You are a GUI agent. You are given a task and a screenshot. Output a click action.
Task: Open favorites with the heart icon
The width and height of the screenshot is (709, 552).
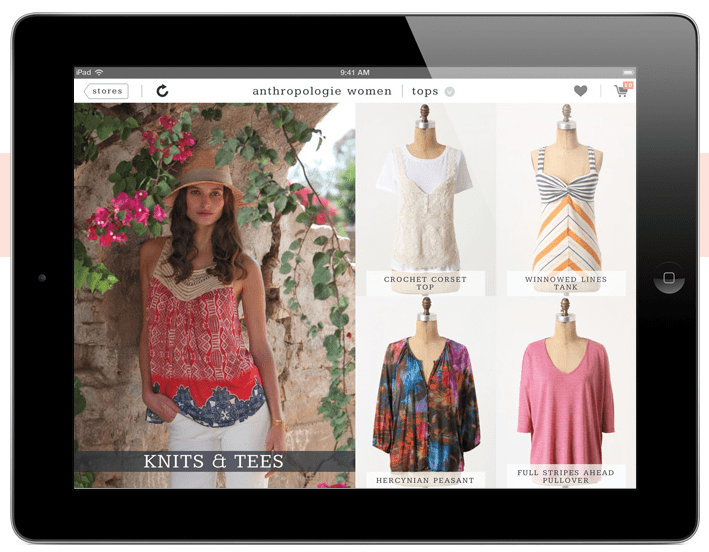(581, 91)
